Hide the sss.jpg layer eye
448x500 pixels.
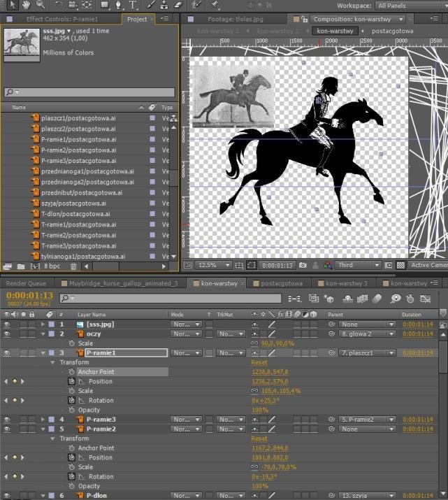pyautogui.click(x=7, y=324)
